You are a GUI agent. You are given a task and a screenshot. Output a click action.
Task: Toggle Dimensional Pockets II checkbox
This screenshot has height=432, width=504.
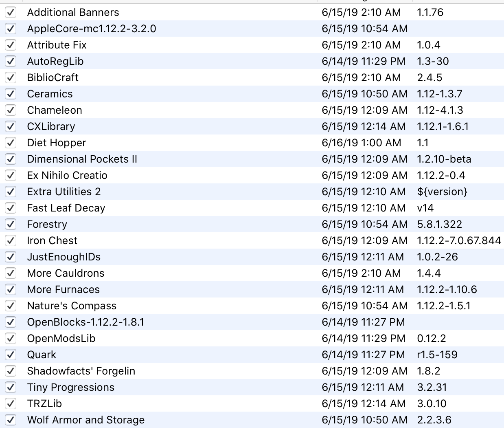(x=11, y=159)
